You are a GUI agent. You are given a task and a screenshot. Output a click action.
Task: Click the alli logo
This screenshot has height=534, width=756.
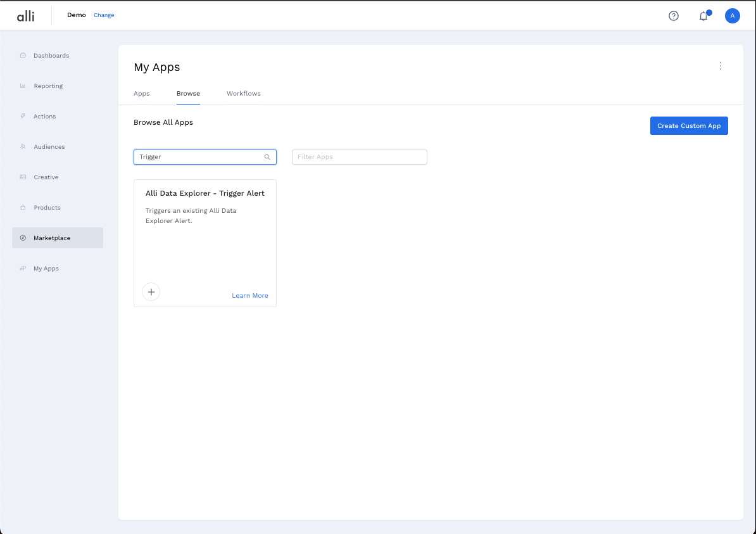pyautogui.click(x=25, y=16)
